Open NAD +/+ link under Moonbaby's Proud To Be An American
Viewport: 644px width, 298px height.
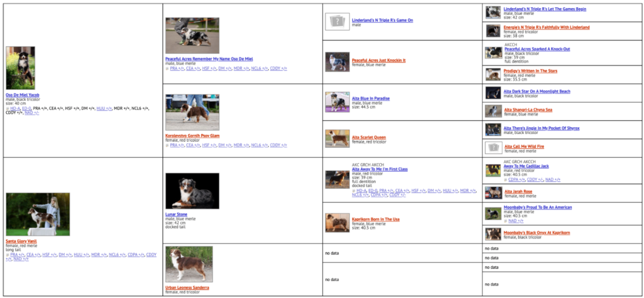coord(516,221)
